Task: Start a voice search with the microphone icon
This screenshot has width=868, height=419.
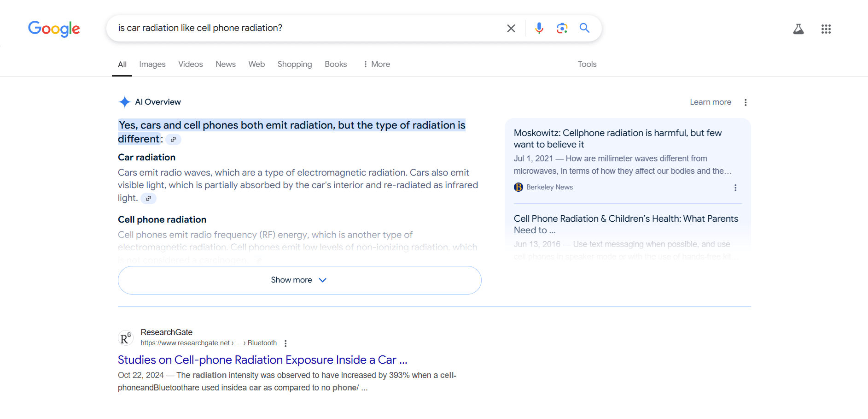Action: coord(539,28)
